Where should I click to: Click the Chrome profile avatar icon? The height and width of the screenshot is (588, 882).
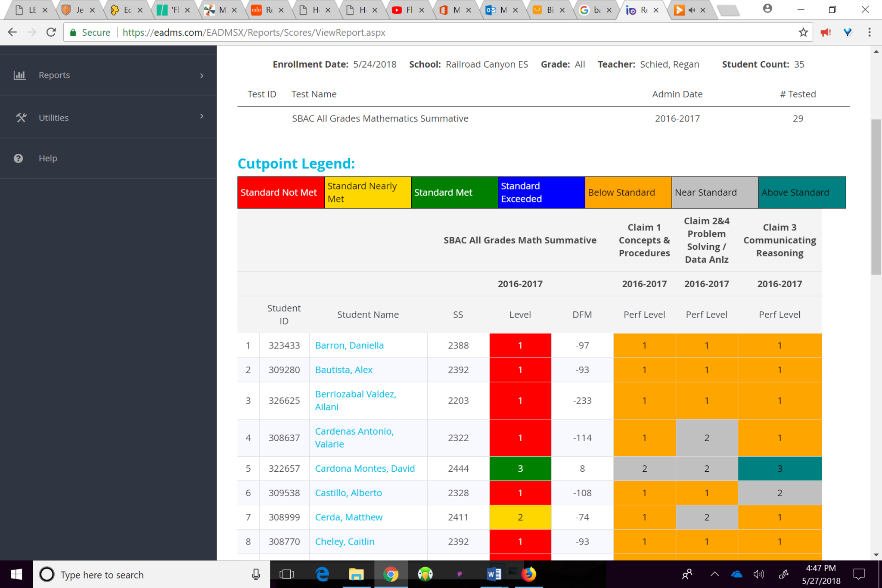tap(767, 9)
